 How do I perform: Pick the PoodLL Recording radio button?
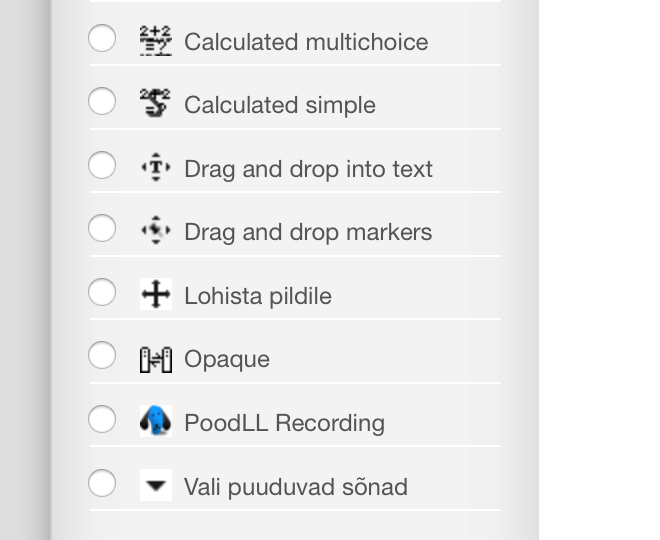(x=102, y=419)
